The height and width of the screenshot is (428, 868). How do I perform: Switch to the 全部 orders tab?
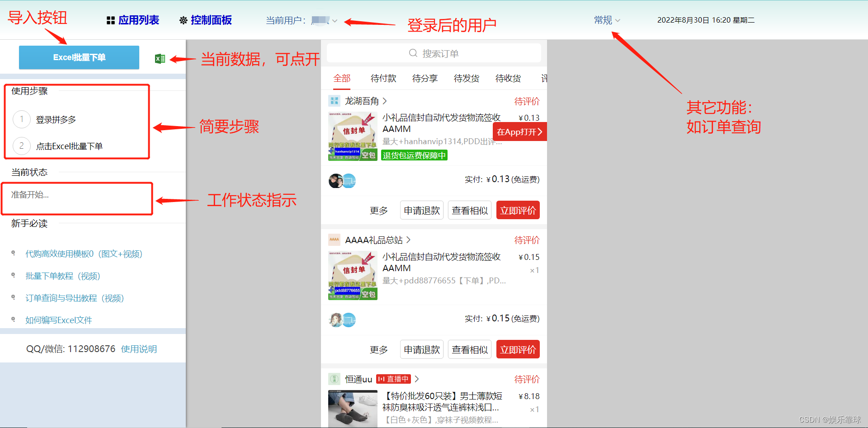tap(342, 79)
